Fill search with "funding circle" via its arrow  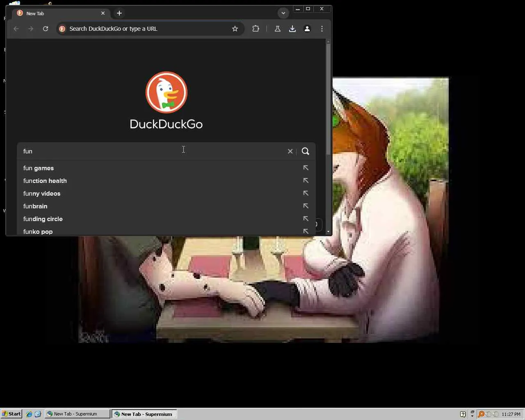pos(306,219)
